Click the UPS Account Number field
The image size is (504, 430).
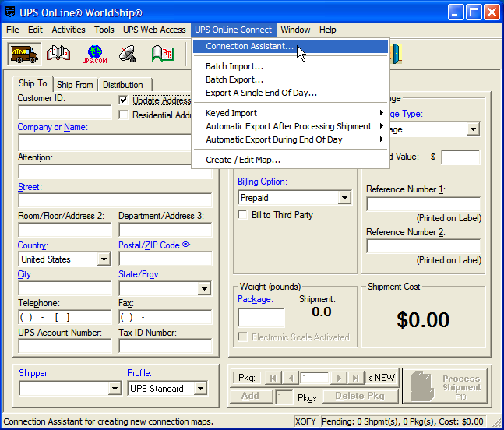coord(65,346)
